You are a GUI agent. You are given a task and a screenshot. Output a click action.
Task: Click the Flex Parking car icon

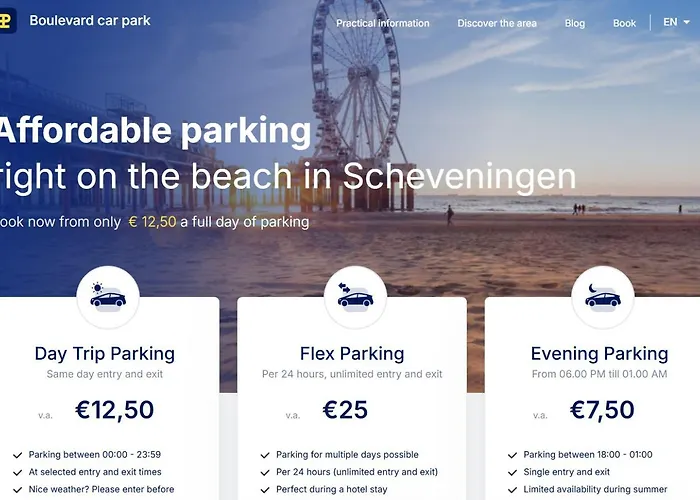click(355, 297)
